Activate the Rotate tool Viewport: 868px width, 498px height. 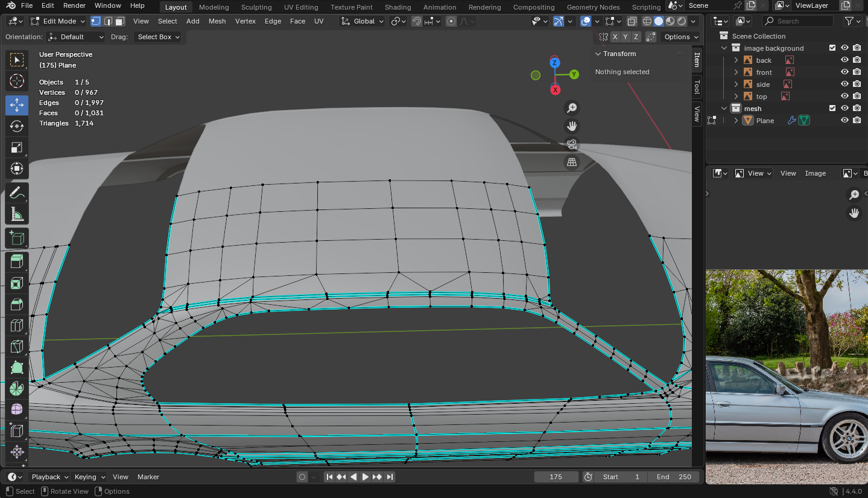pos(17,126)
